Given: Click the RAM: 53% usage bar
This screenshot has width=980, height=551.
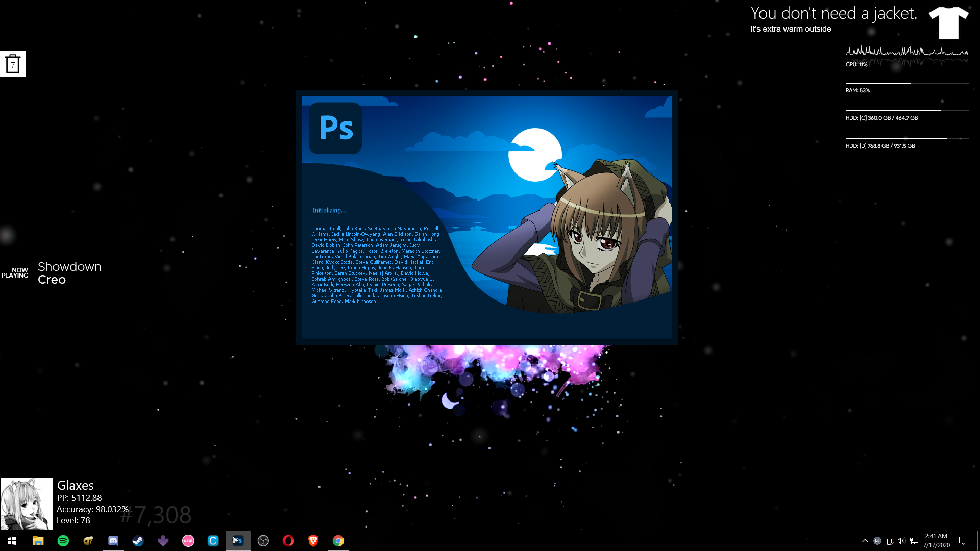Looking at the screenshot, I should [x=907, y=83].
